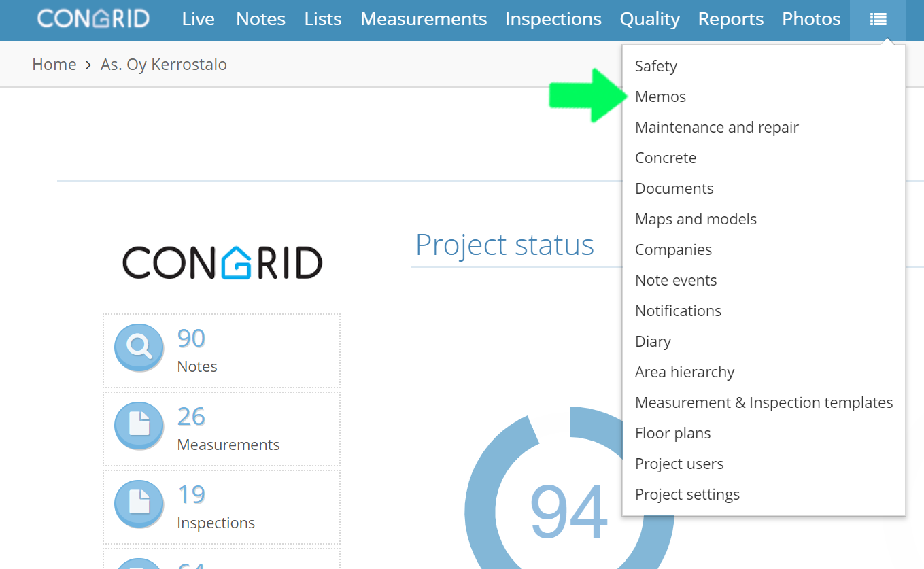The height and width of the screenshot is (569, 924).
Task: Click the Congrid project logo image
Action: [222, 262]
